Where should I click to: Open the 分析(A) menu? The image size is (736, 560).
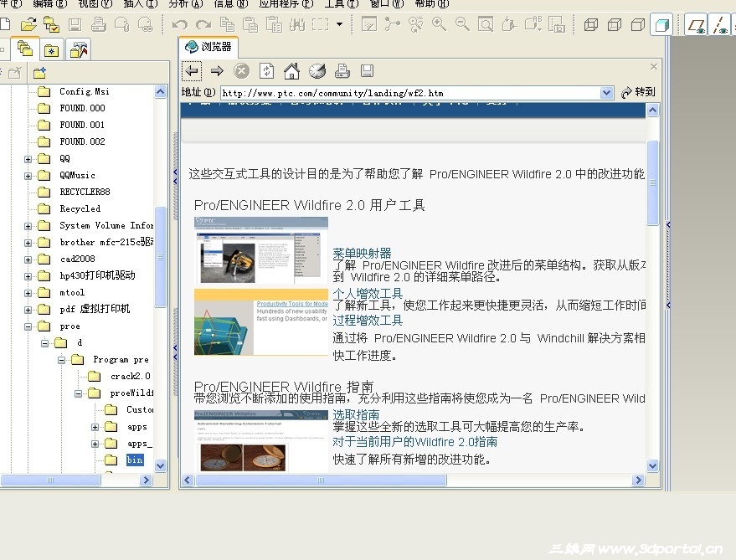point(186,3)
